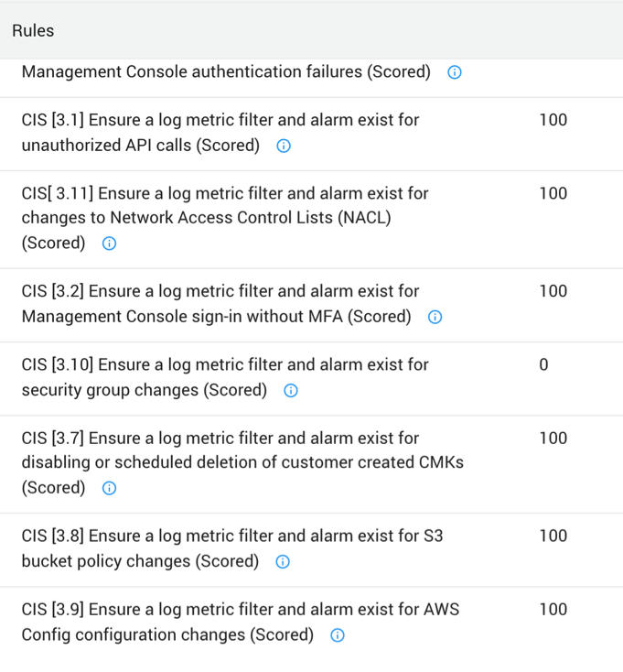Select CIS 3.1 unauthorized API calls rule text
The height and width of the screenshot is (672, 623).
220,120
